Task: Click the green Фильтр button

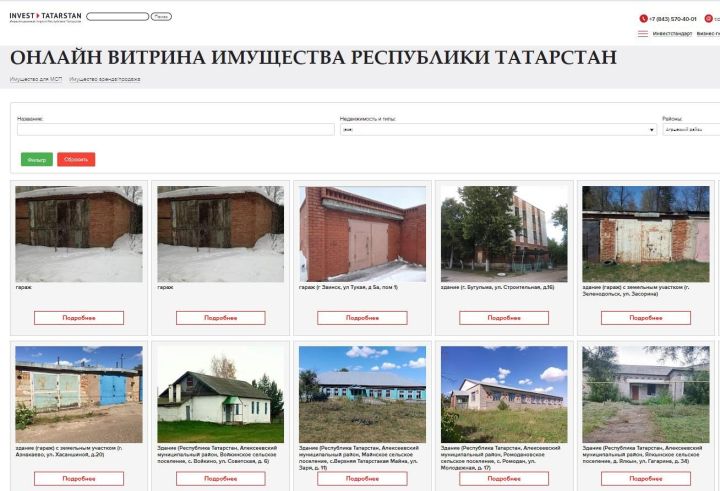Action: point(37,159)
